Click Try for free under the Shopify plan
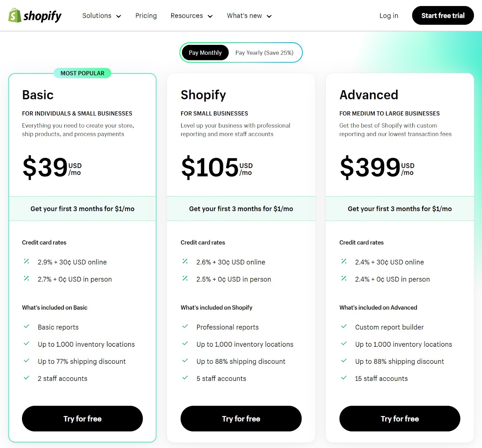The image size is (482, 448). [241, 418]
